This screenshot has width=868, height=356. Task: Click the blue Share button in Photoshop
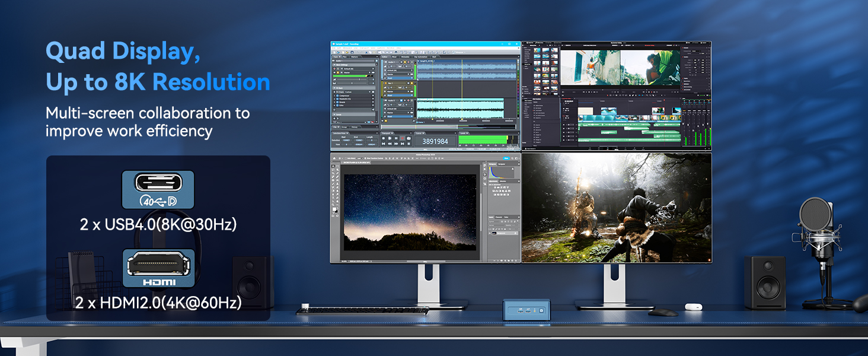click(506, 158)
